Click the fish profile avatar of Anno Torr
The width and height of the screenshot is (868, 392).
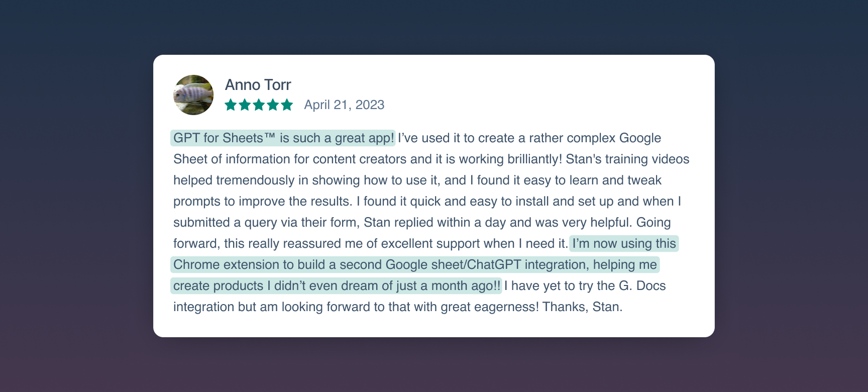(193, 95)
